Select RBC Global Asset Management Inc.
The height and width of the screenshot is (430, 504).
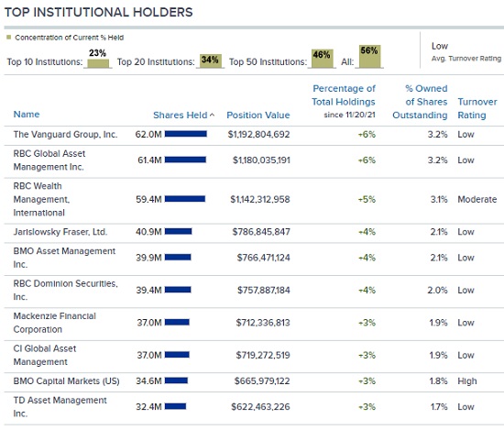pos(49,160)
